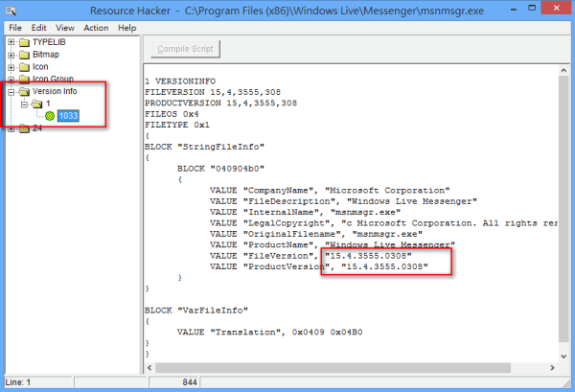Select the Bitmap tree label

click(46, 55)
